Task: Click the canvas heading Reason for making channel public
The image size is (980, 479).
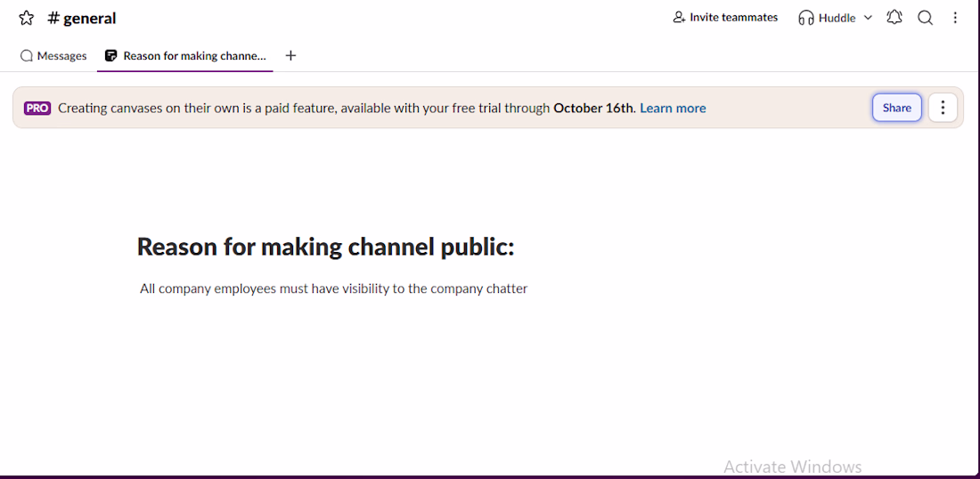Action: point(325,247)
